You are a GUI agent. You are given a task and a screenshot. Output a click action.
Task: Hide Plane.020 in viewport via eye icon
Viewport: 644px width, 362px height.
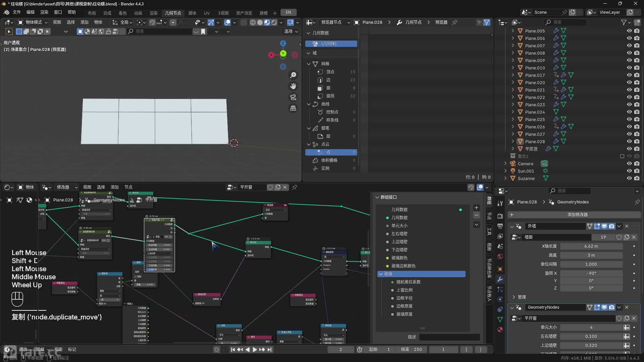tap(629, 82)
